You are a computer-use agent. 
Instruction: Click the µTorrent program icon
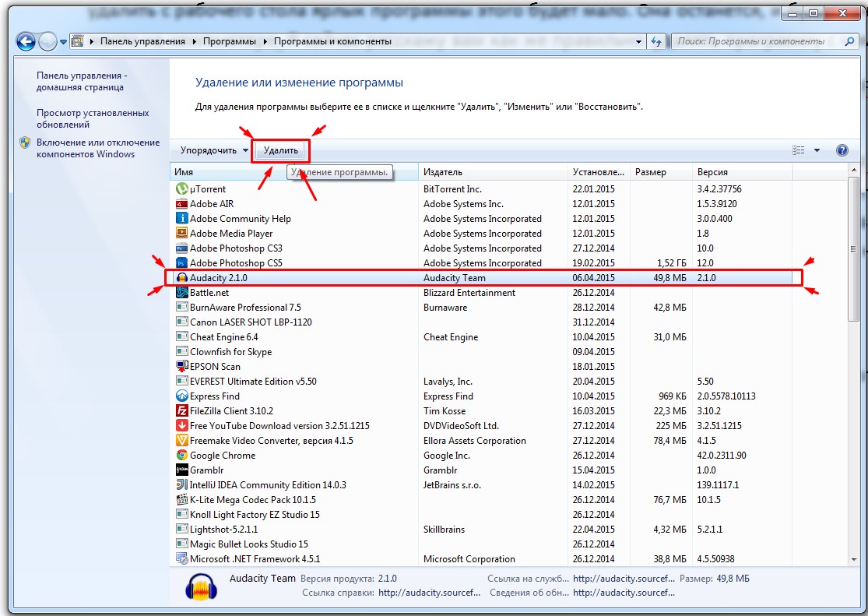pos(181,189)
